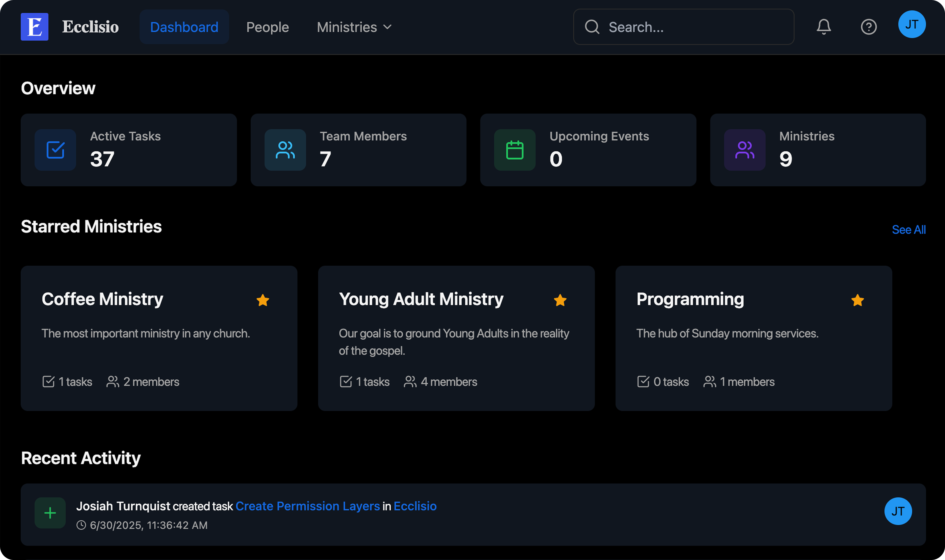Open the Create Permission Layers task link
This screenshot has height=560, width=945.
pyautogui.click(x=307, y=506)
